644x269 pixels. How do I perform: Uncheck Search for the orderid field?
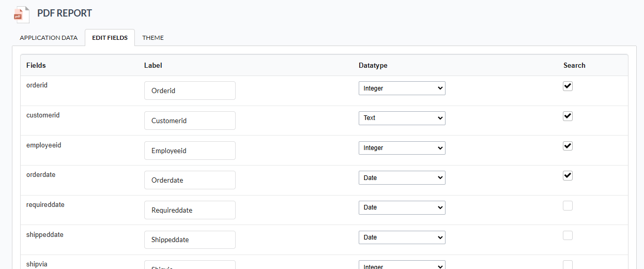pos(568,86)
